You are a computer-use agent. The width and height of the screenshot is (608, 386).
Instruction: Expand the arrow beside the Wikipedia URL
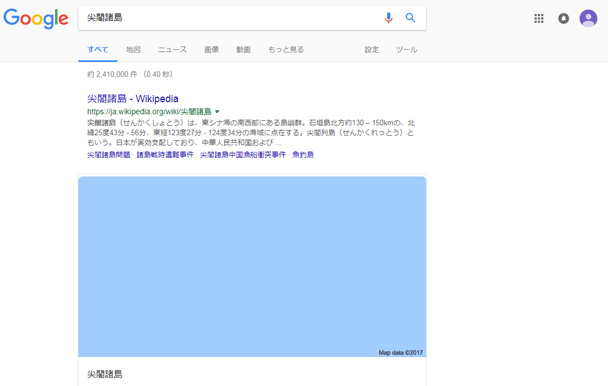pyautogui.click(x=217, y=112)
